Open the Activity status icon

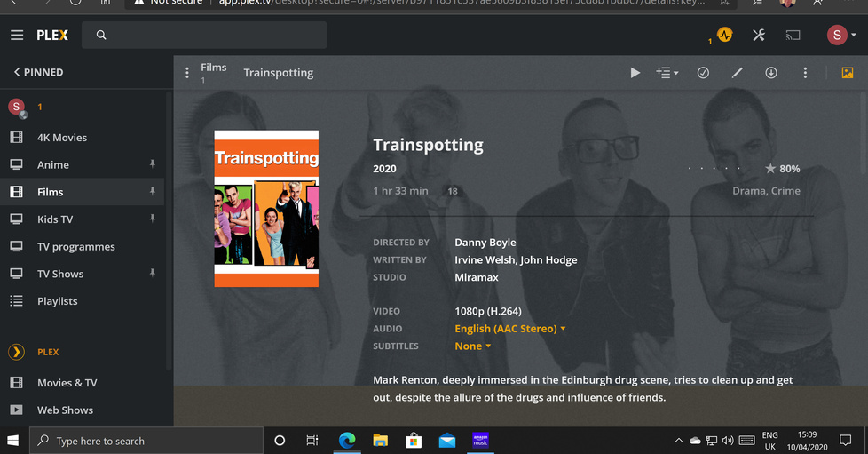tap(724, 35)
